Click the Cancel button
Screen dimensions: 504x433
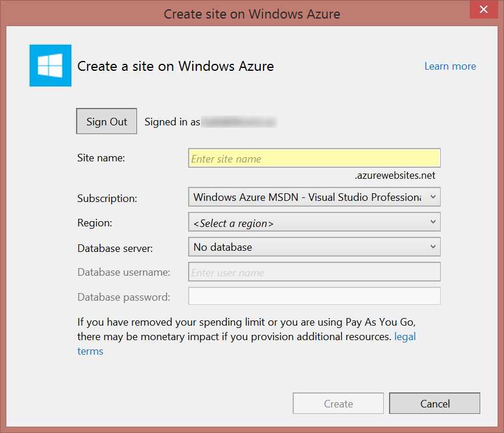434,403
